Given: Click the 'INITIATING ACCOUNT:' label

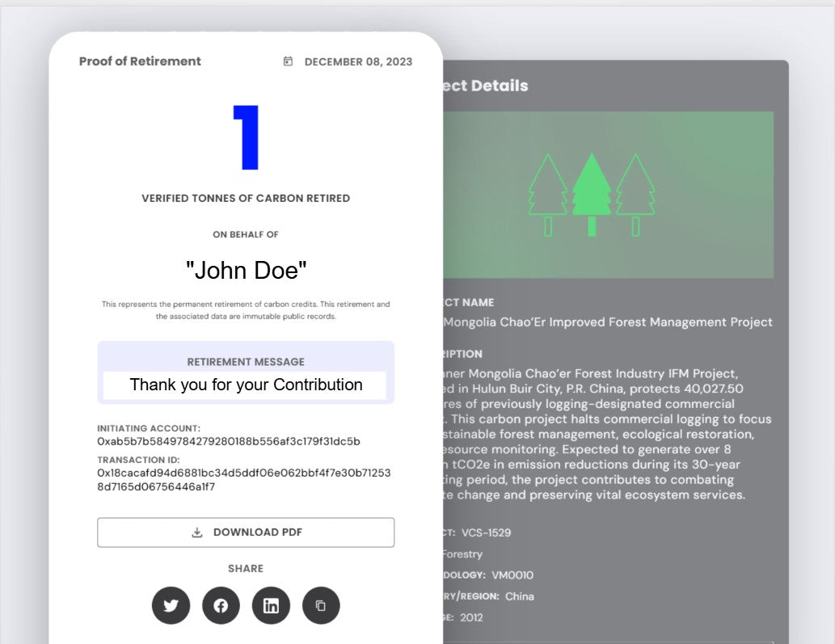Looking at the screenshot, I should 149,428.
